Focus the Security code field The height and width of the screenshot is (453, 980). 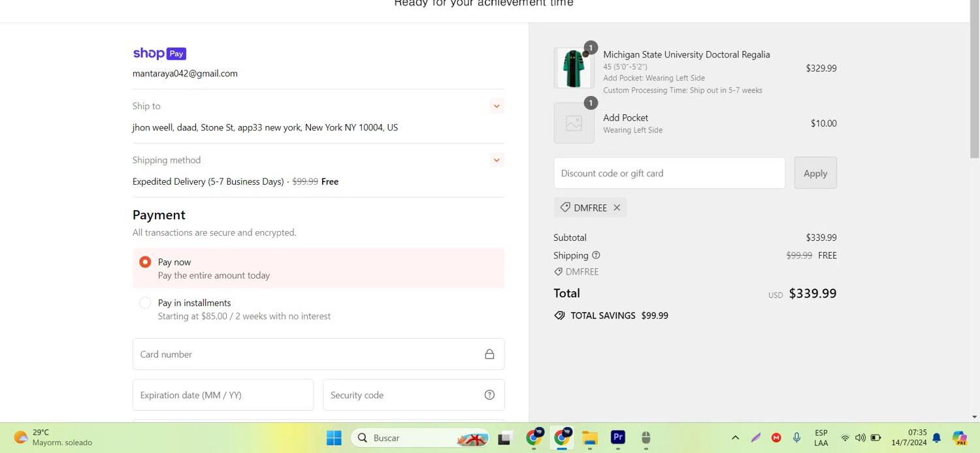414,395
